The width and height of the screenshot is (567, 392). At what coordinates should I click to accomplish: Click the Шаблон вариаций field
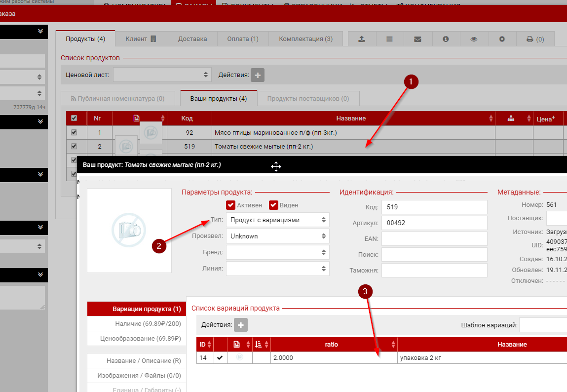click(x=543, y=325)
